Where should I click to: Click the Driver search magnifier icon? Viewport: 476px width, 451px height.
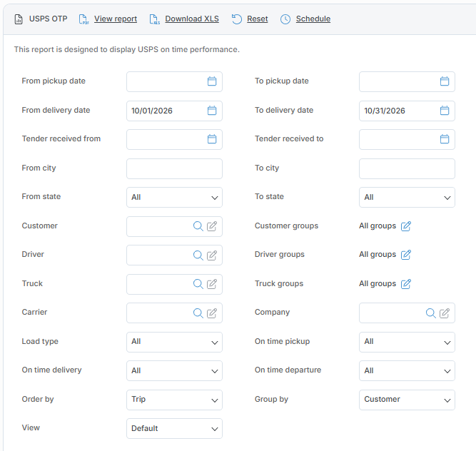point(198,255)
